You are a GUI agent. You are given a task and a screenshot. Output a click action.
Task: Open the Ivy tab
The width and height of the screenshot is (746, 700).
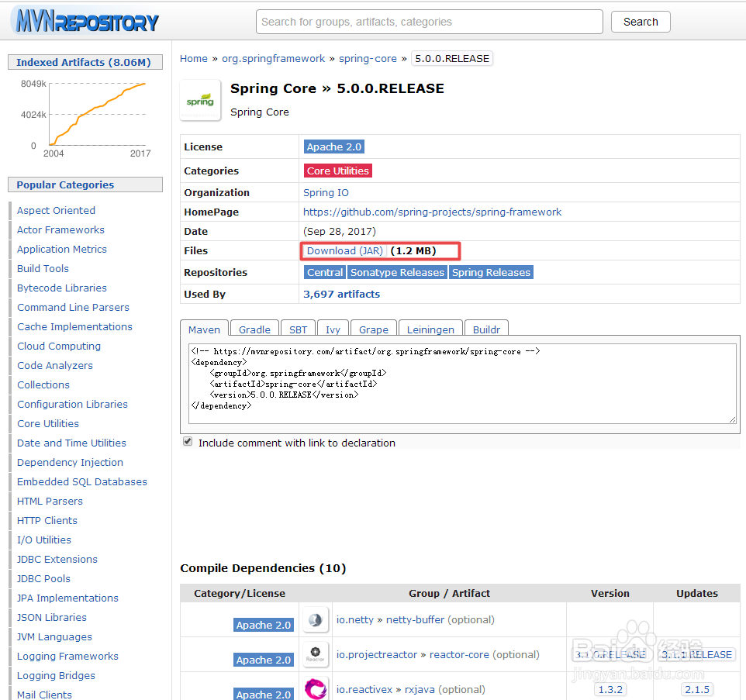click(x=333, y=329)
